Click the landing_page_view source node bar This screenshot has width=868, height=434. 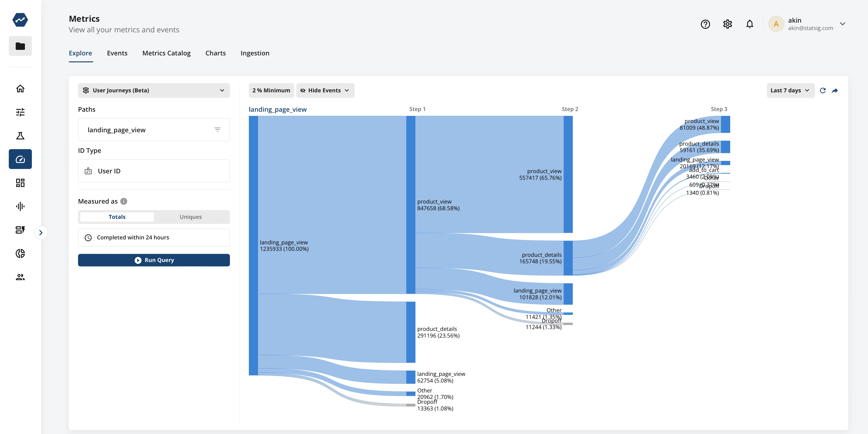(x=253, y=246)
